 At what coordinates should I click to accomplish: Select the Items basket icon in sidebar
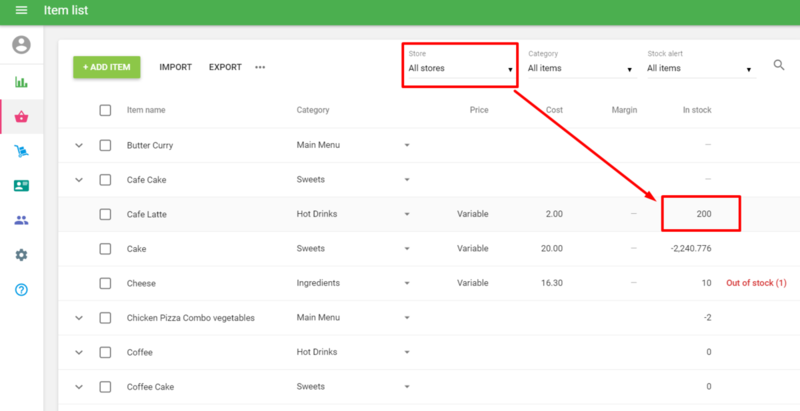[x=21, y=117]
